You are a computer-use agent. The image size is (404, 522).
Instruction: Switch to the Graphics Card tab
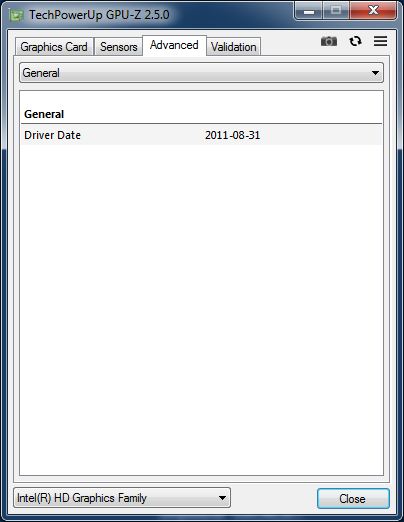click(x=54, y=47)
